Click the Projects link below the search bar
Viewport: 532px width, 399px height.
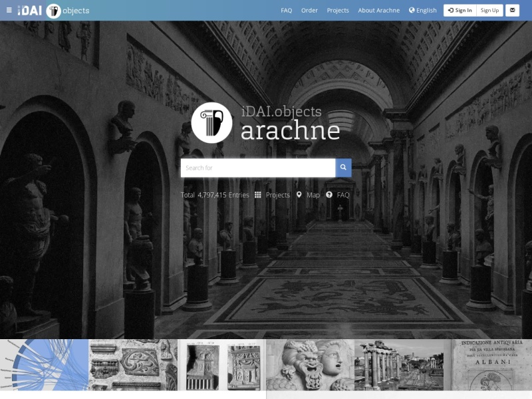[273, 195]
